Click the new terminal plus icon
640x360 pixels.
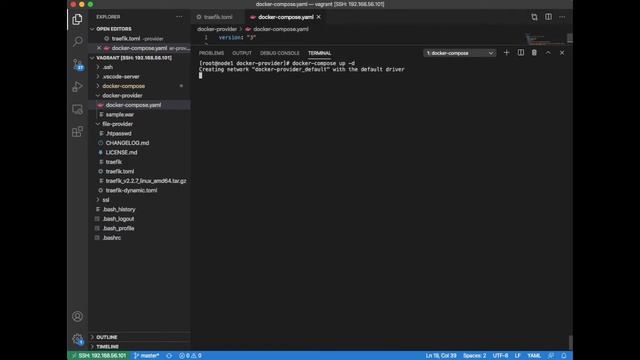506,53
